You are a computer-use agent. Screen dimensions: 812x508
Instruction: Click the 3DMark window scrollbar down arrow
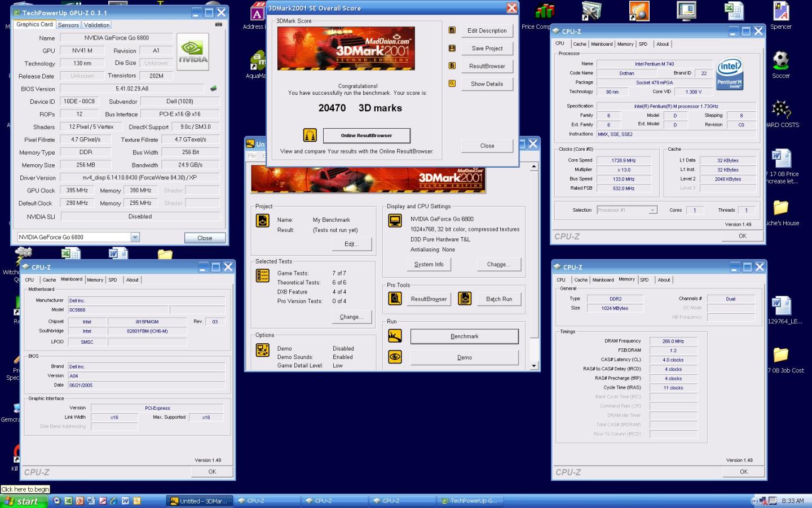[x=534, y=366]
